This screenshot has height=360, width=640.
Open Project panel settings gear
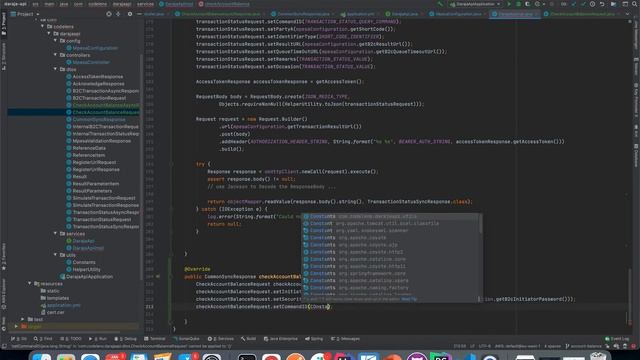[x=130, y=14]
